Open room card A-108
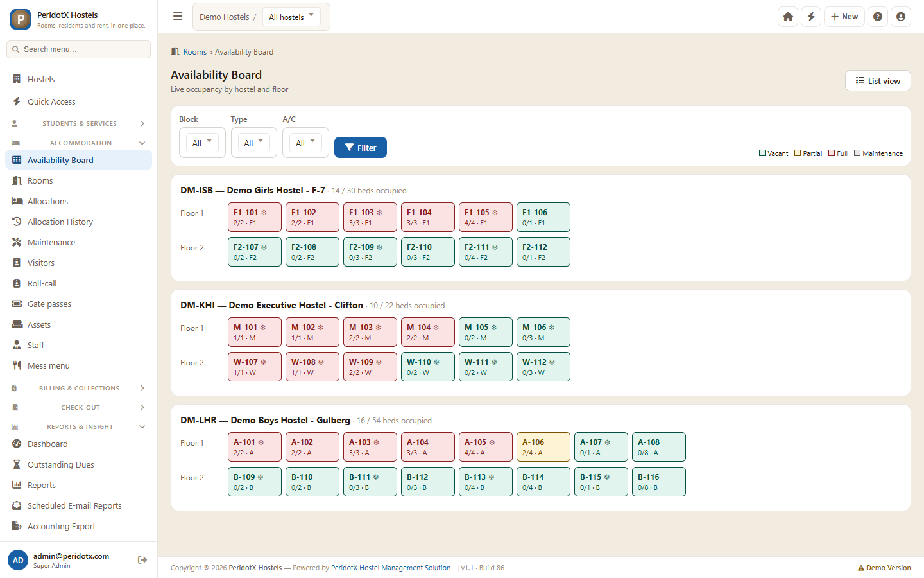The image size is (924, 578). pyautogui.click(x=659, y=447)
